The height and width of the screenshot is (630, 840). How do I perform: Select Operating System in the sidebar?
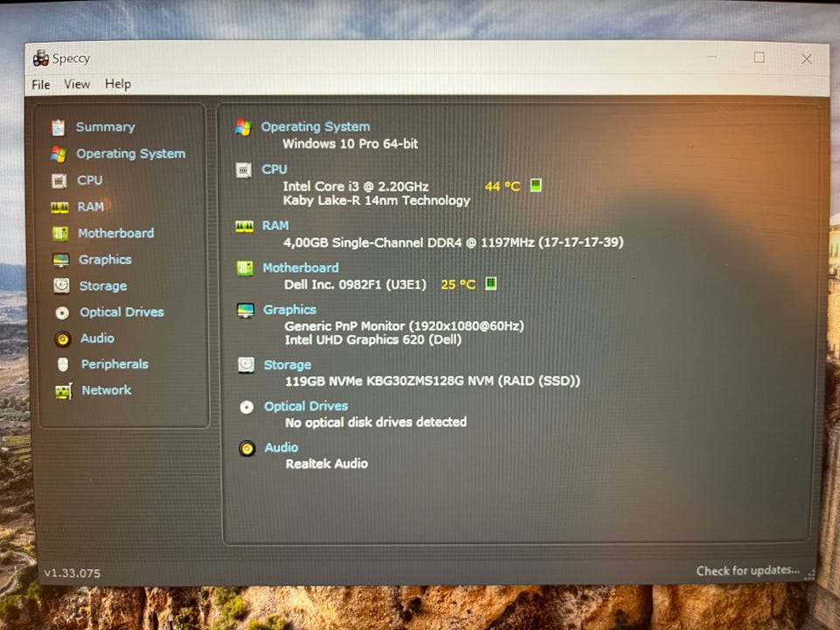click(x=130, y=154)
